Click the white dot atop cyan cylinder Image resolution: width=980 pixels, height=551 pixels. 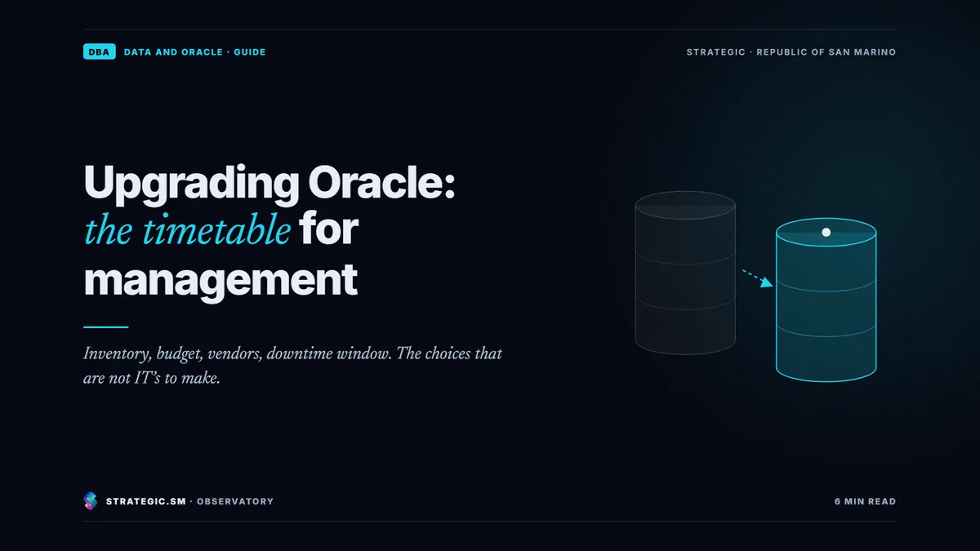[x=826, y=233]
